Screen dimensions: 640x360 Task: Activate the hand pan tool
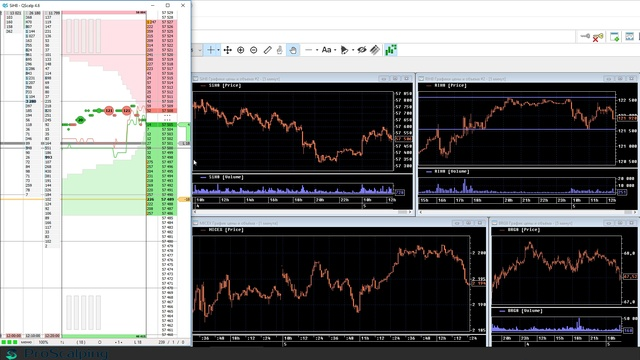point(293,50)
